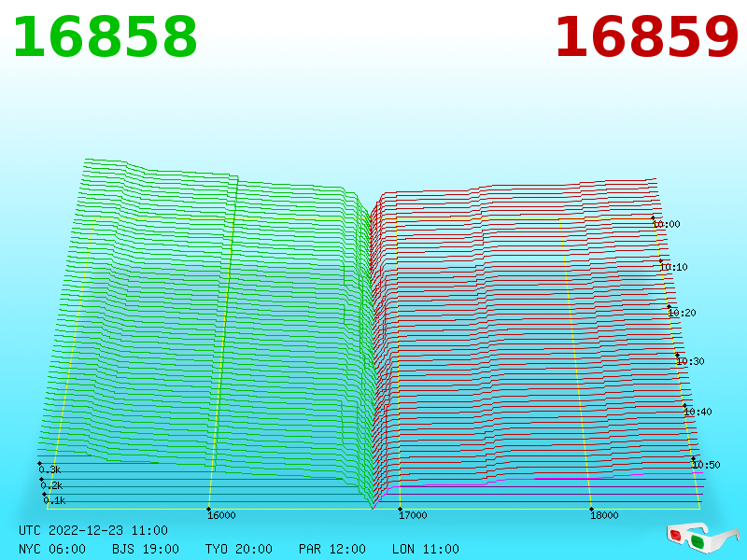Click the UTC 2022-12-23 11:00 timestamp
Screen dimensions: 747x560
click(93, 530)
